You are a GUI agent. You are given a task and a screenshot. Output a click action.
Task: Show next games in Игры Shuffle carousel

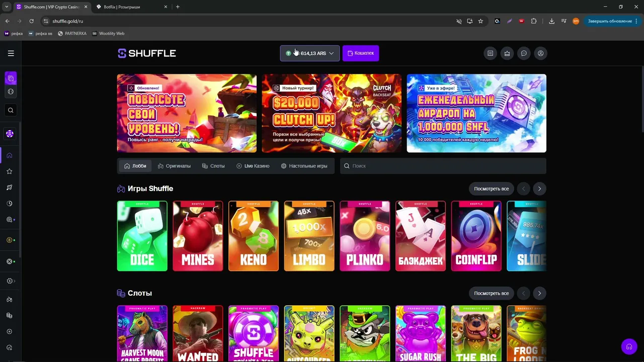(539, 189)
